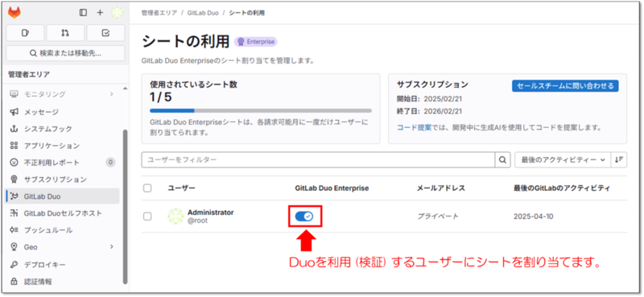Click the lock icon beside 認証情報
The image size is (644, 297).
(14, 282)
